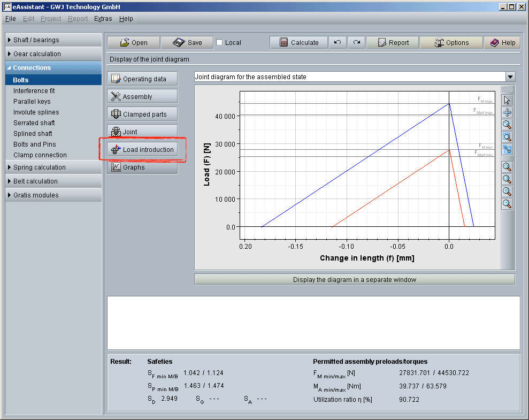Image resolution: width=529 pixels, height=420 pixels.
Task: Open the File menu
Action: point(11,19)
